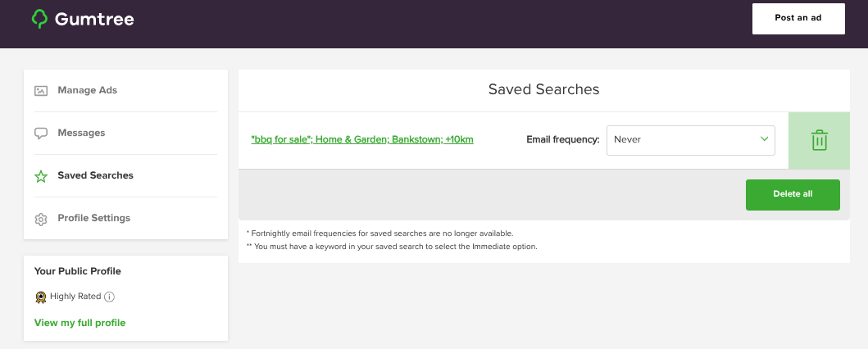Viewport: 868px width, 349px height.
Task: Click the info icon beside Highly Rated
Action: [109, 297]
